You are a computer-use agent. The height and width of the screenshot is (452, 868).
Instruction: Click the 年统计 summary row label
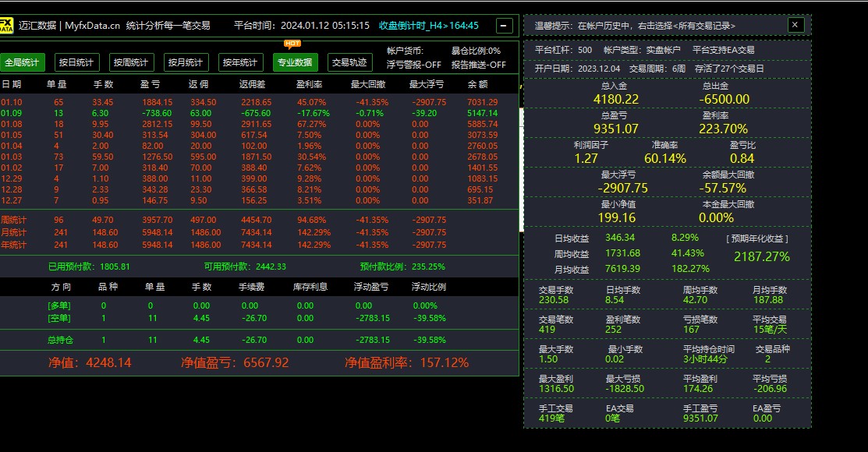click(13, 245)
